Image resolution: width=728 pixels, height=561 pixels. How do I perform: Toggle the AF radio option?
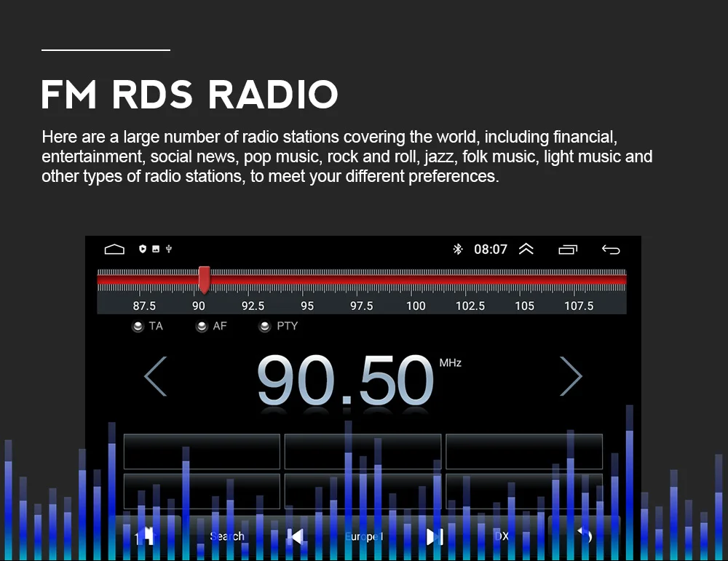point(211,326)
